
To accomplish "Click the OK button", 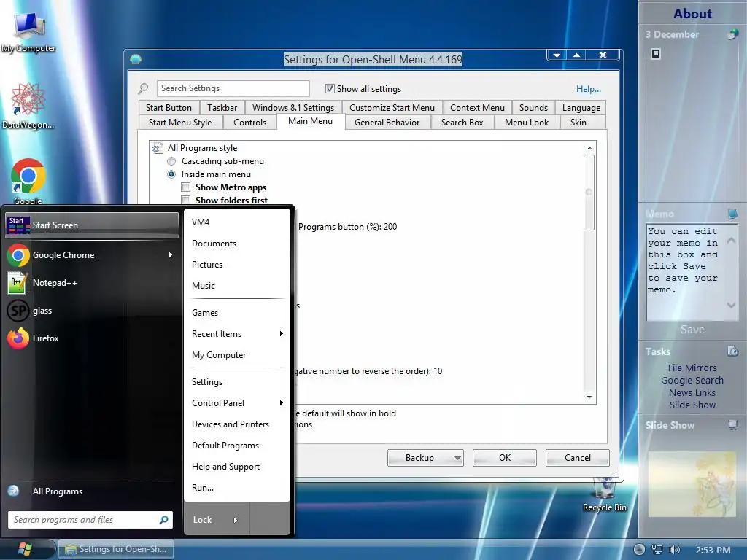I will pyautogui.click(x=505, y=458).
